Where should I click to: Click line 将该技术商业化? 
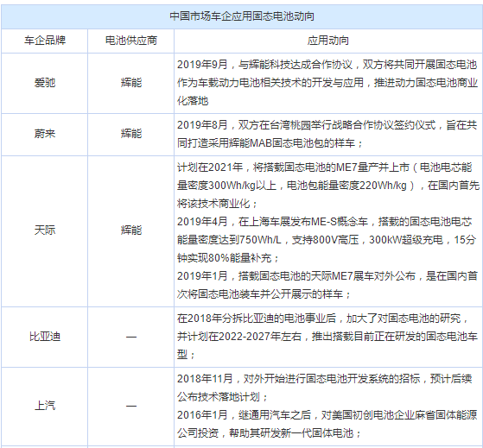click(x=217, y=204)
